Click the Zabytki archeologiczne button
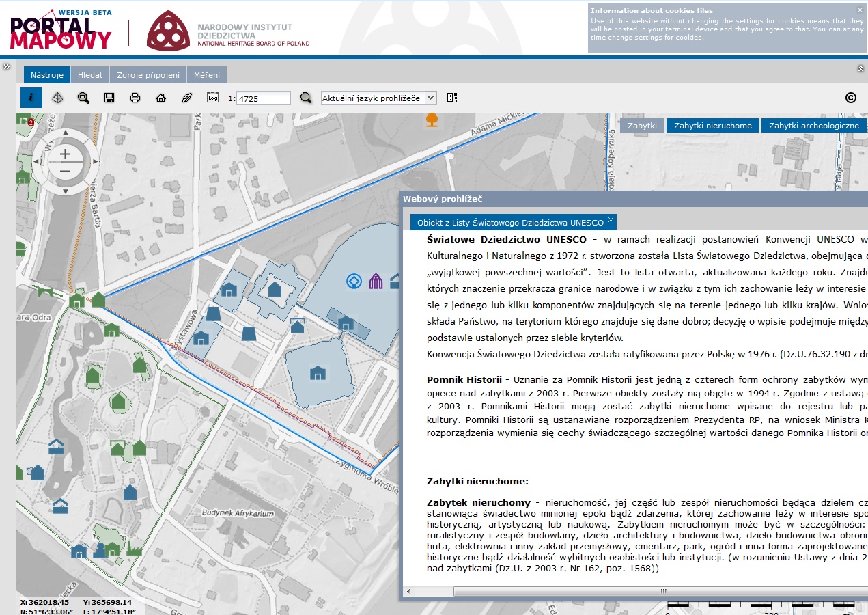Viewport: 868px width, 615px height. click(x=814, y=126)
